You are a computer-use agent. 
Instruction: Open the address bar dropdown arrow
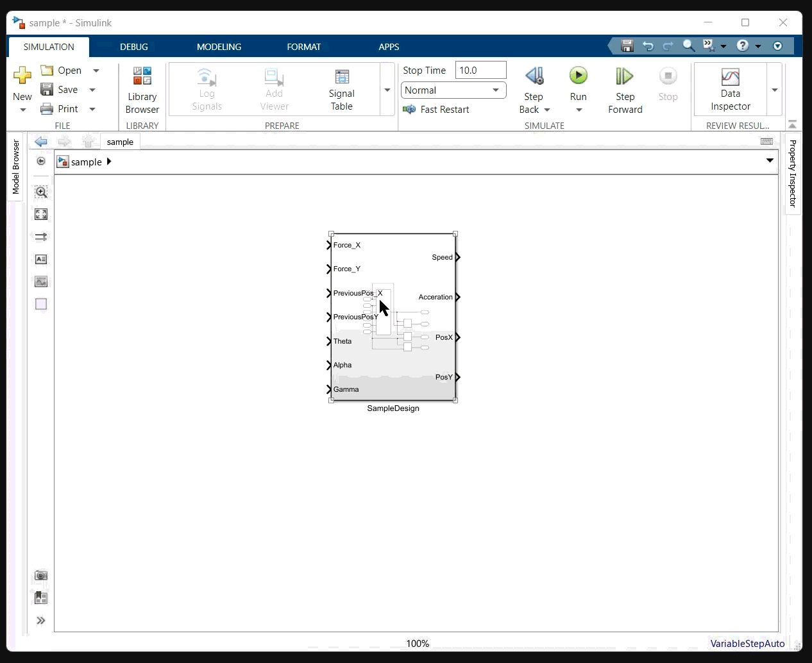pyautogui.click(x=770, y=161)
